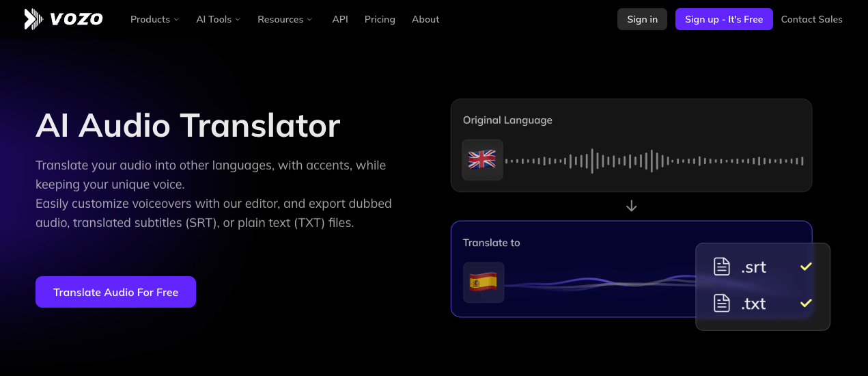Expand the AI Tools menu
Screen dimensions: 868x376
[x=218, y=19]
